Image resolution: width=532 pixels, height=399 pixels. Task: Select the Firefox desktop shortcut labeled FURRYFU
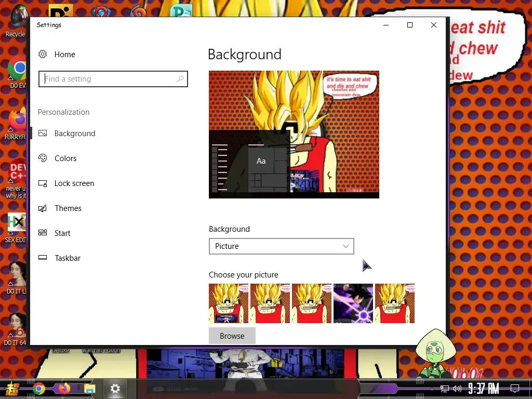point(16,124)
